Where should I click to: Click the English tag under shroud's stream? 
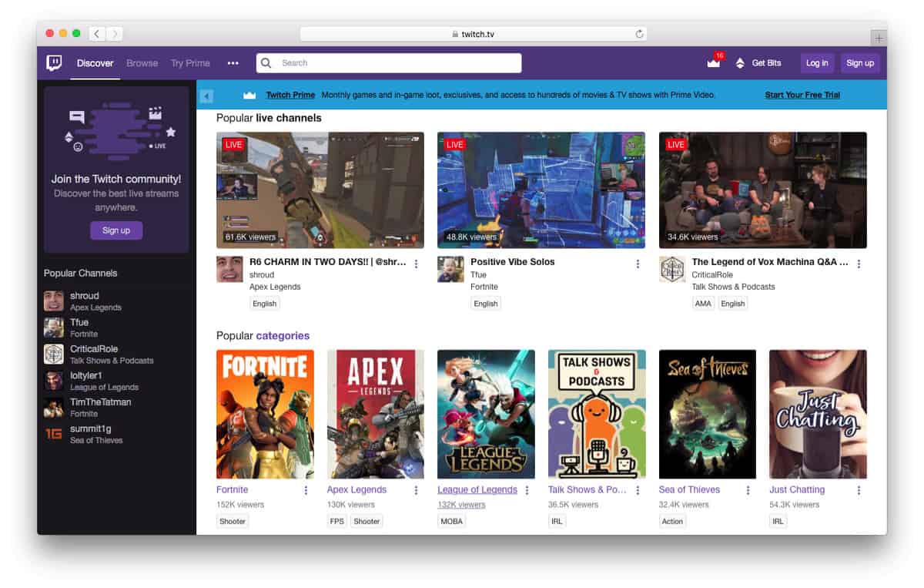coord(264,304)
